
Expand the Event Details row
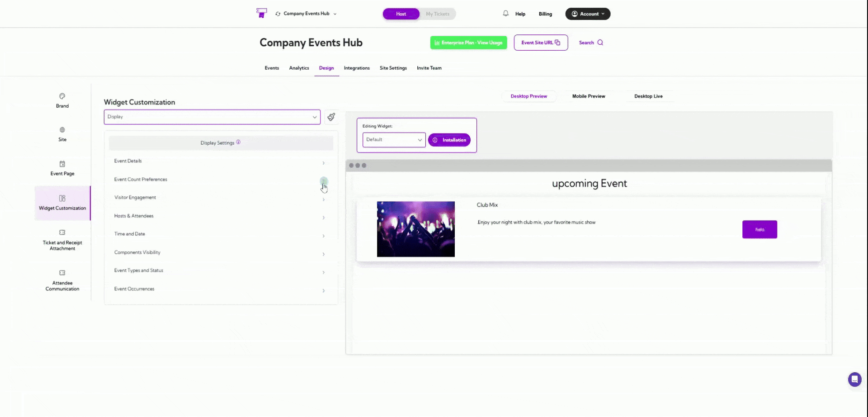point(221,161)
